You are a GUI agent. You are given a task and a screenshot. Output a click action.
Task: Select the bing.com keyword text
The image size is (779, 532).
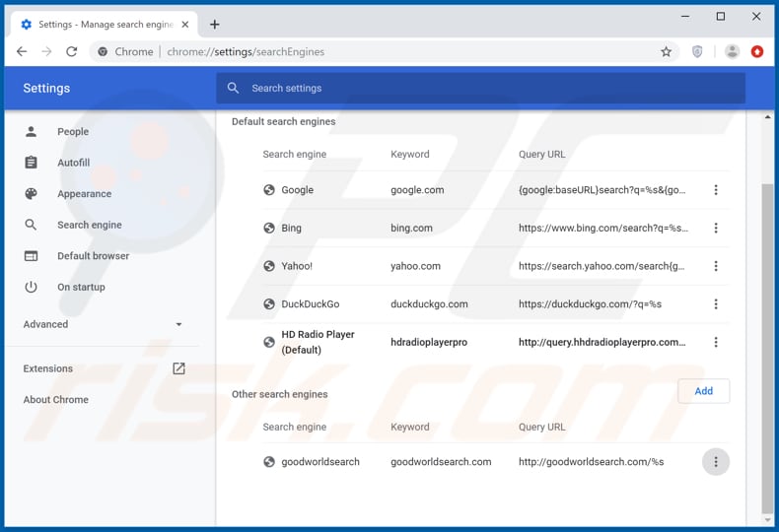(411, 228)
